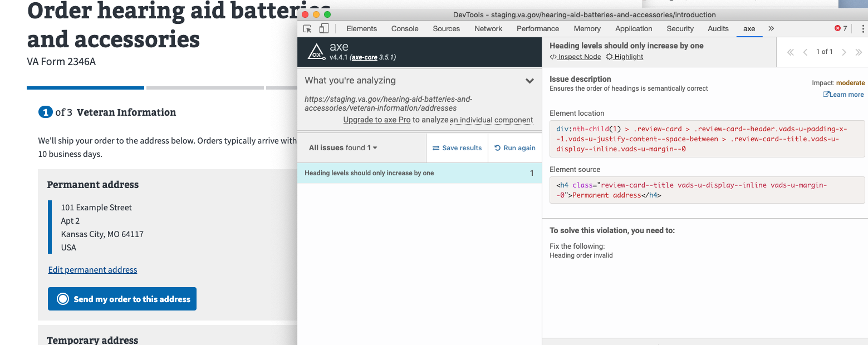Image resolution: width=868 pixels, height=345 pixels.
Task: Click Edit permanent address link
Action: (x=92, y=270)
